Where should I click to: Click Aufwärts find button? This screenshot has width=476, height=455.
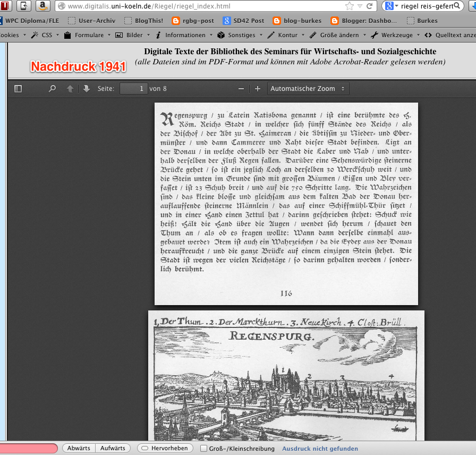(113, 448)
